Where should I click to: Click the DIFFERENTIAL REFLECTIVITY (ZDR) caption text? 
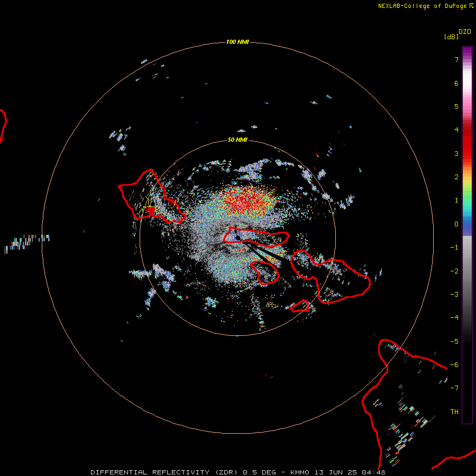pos(164,472)
